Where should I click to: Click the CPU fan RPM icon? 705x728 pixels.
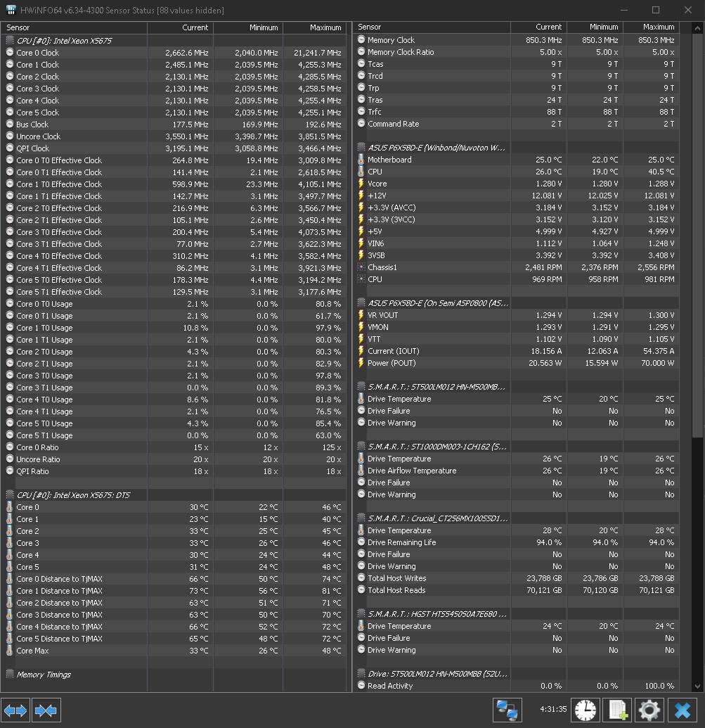(x=361, y=279)
